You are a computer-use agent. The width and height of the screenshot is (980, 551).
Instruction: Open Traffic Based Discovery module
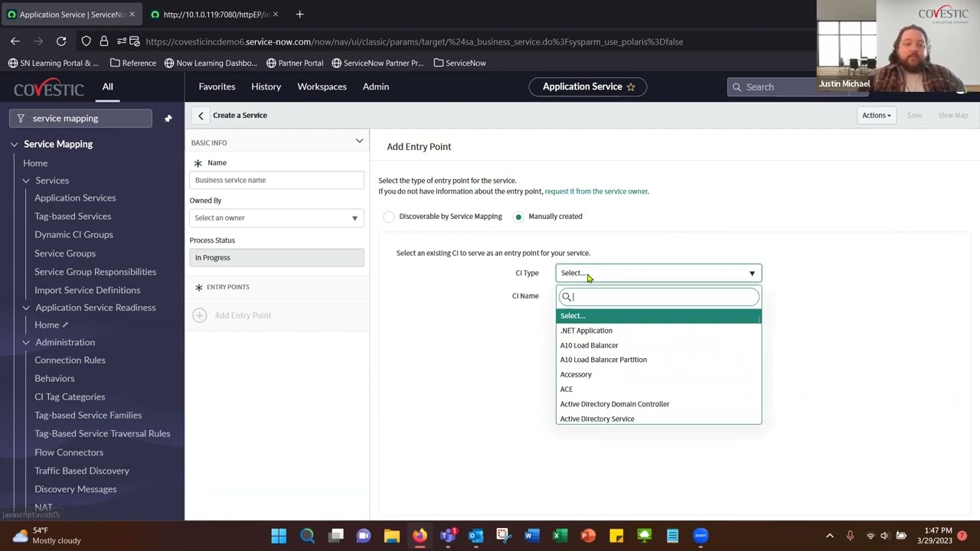click(82, 471)
